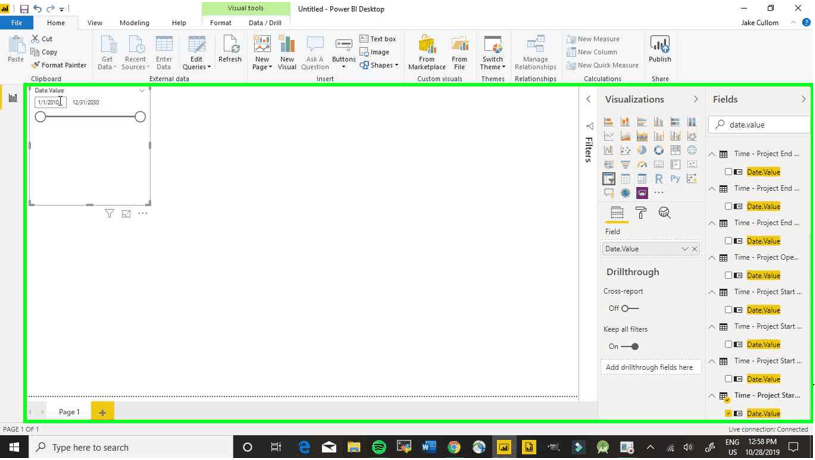
Task: Select the Matrix visualization
Action: [642, 179]
